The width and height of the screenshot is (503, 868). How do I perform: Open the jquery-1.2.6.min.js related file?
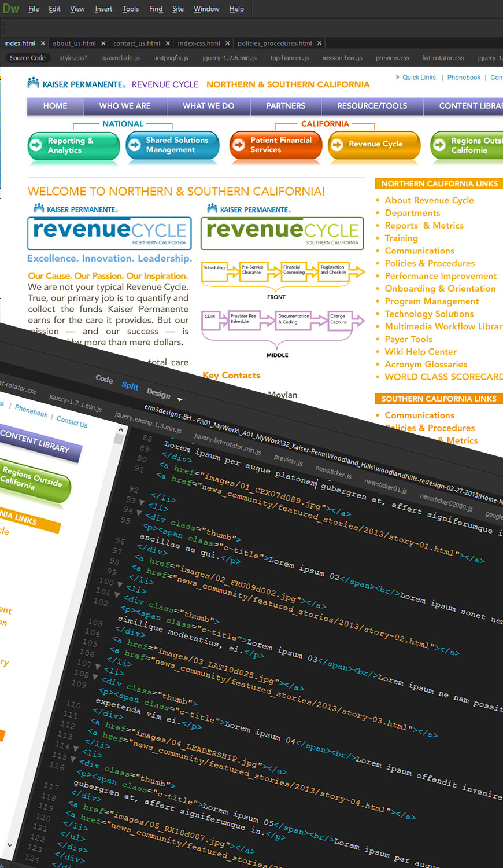point(230,58)
